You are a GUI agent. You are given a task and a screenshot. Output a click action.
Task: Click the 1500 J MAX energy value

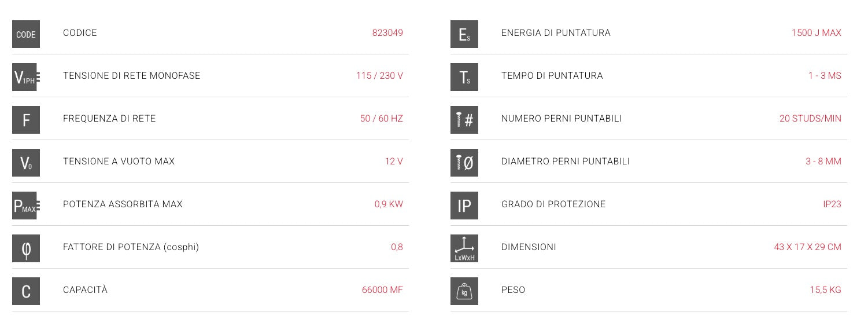pyautogui.click(x=817, y=33)
